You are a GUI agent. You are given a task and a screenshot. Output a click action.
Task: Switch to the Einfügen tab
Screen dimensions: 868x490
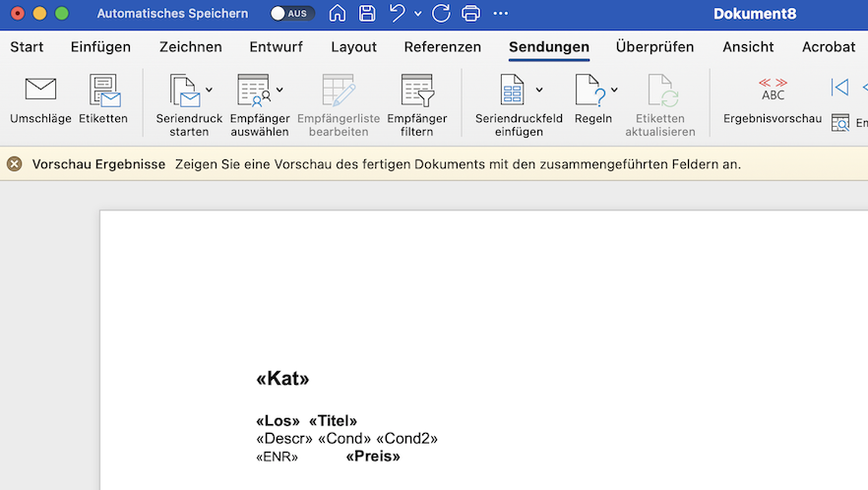[101, 47]
